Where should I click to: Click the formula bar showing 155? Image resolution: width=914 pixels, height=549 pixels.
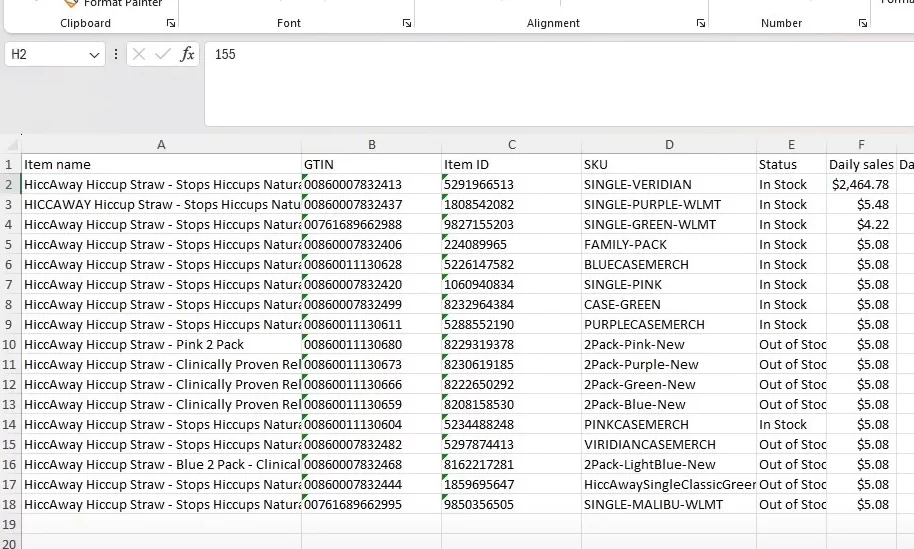pyautogui.click(x=558, y=84)
